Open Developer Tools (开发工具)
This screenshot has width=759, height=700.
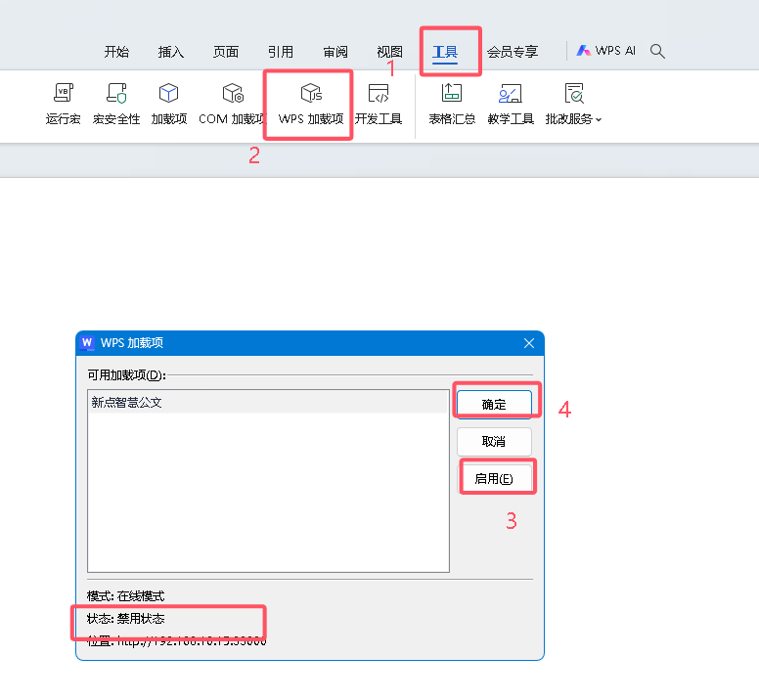[x=379, y=104]
